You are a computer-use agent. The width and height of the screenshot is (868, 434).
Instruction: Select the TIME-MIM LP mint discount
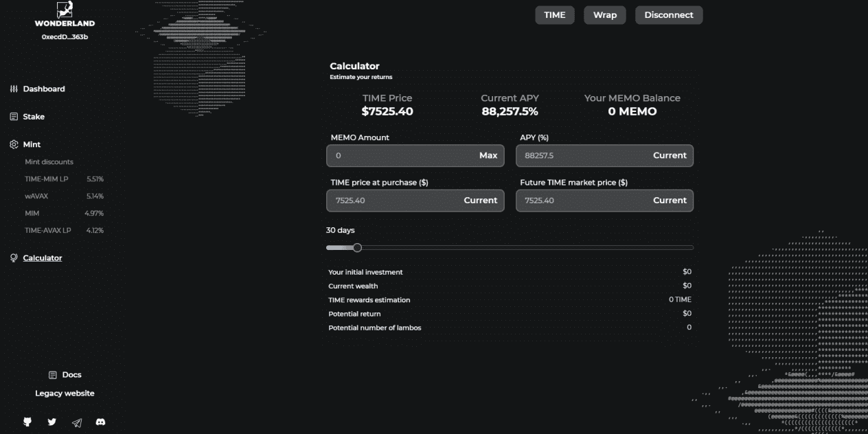coord(64,179)
